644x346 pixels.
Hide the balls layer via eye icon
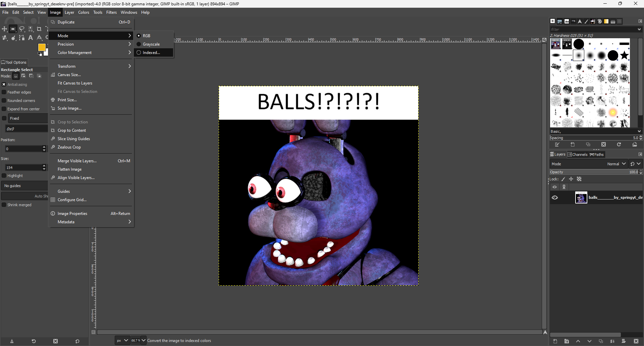[555, 197]
